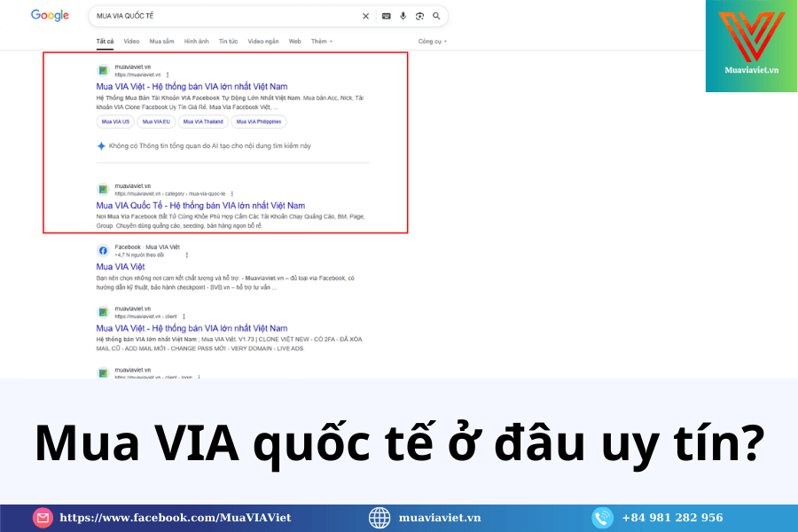Click the first result's site name muaviaviet.vn
798x532 pixels.
pos(133,66)
